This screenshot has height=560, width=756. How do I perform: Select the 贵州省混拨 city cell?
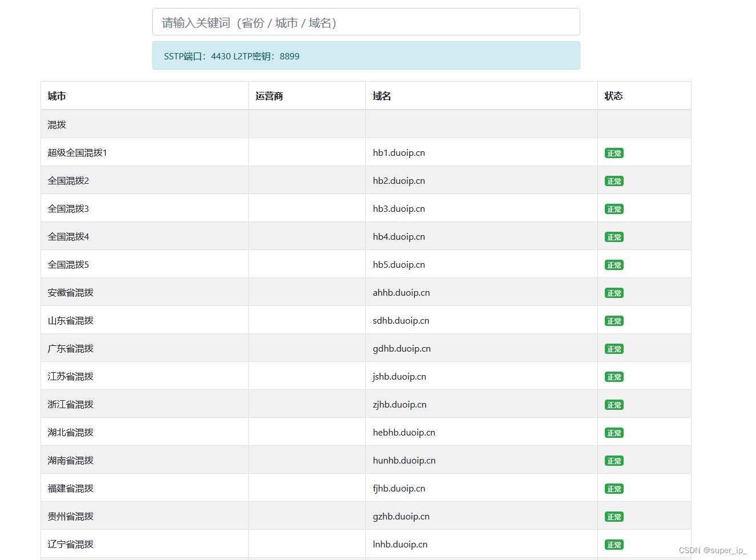144,516
